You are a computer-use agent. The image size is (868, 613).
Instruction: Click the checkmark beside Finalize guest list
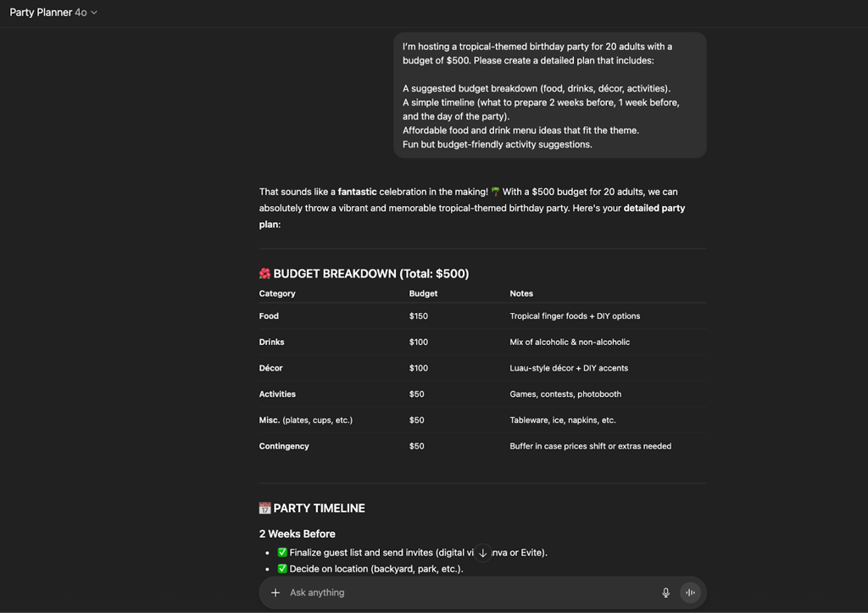282,552
